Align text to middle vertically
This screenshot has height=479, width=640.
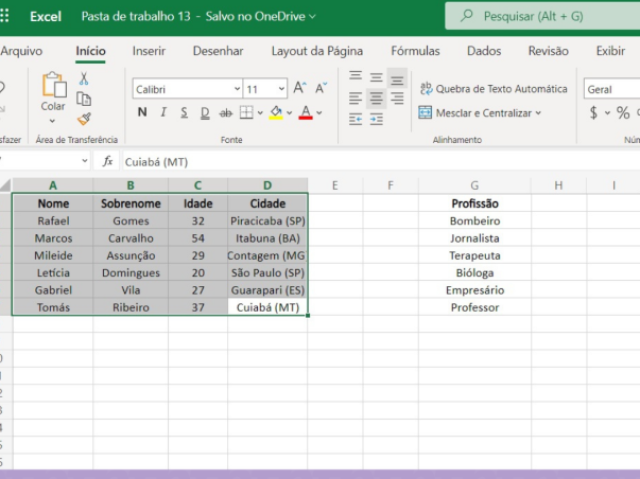click(x=376, y=77)
